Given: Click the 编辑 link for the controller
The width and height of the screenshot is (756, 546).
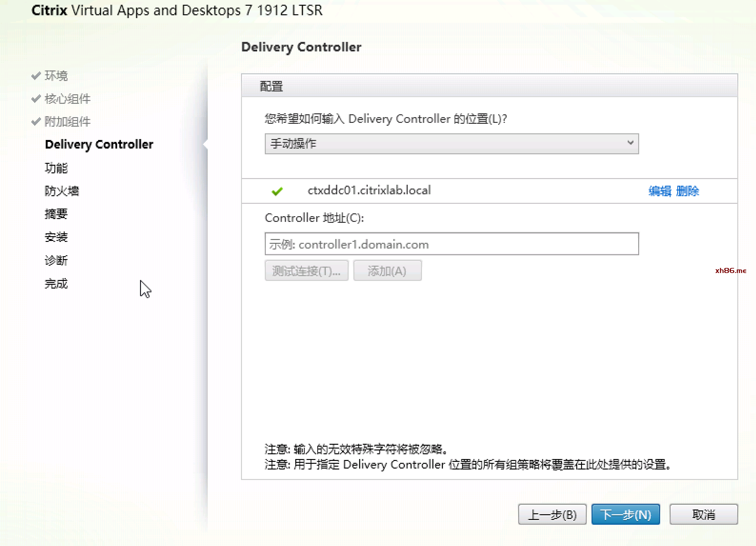Looking at the screenshot, I should (659, 191).
